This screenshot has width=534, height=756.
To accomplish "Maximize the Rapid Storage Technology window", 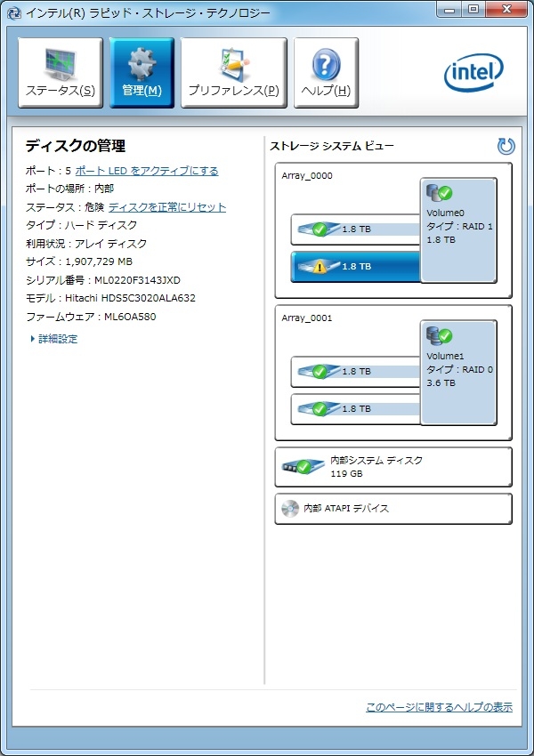I will click(473, 9).
